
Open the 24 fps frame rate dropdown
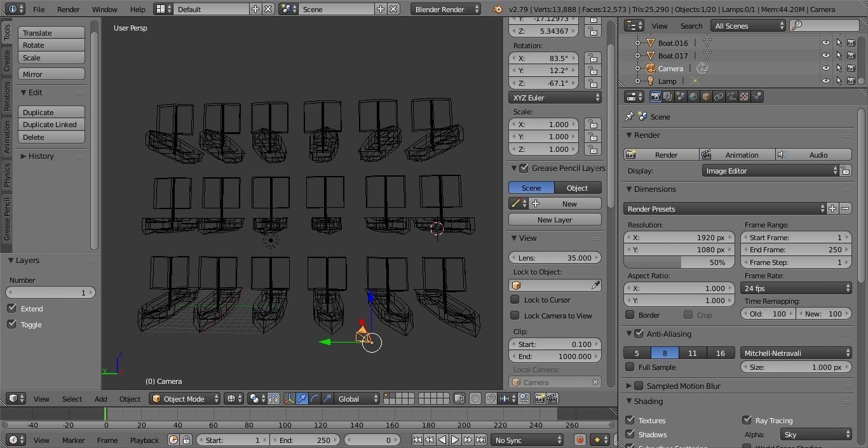796,288
